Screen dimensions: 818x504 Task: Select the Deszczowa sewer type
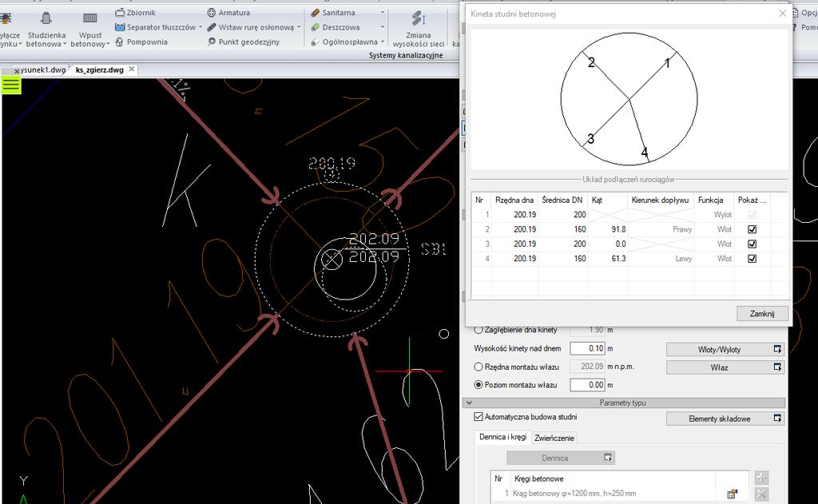[x=335, y=27]
